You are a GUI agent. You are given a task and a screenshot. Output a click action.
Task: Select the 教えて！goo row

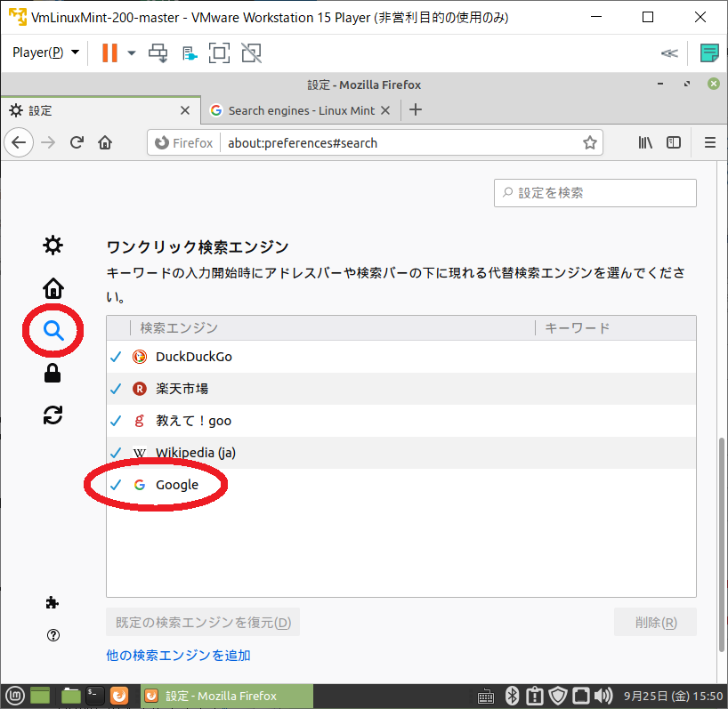coord(401,421)
